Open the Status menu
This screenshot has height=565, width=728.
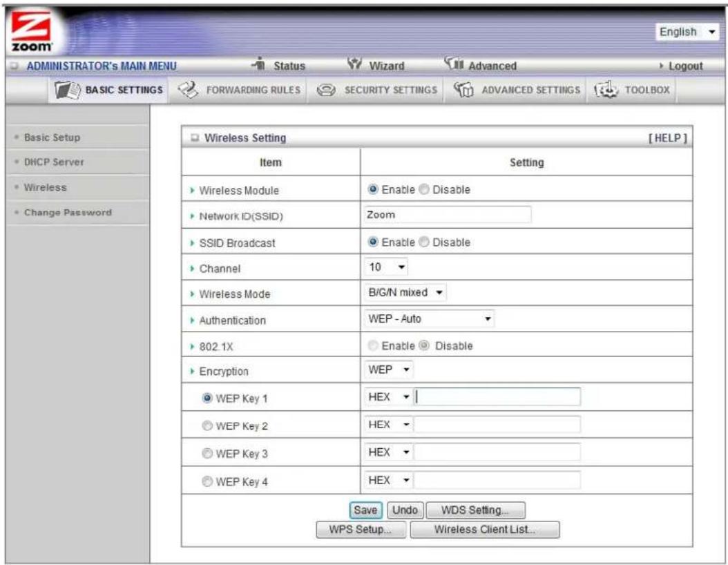pyautogui.click(x=289, y=66)
